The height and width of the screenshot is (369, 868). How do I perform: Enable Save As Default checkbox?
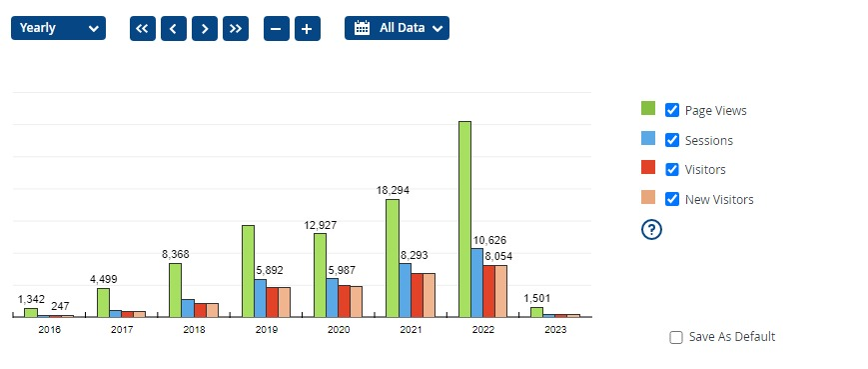click(676, 337)
